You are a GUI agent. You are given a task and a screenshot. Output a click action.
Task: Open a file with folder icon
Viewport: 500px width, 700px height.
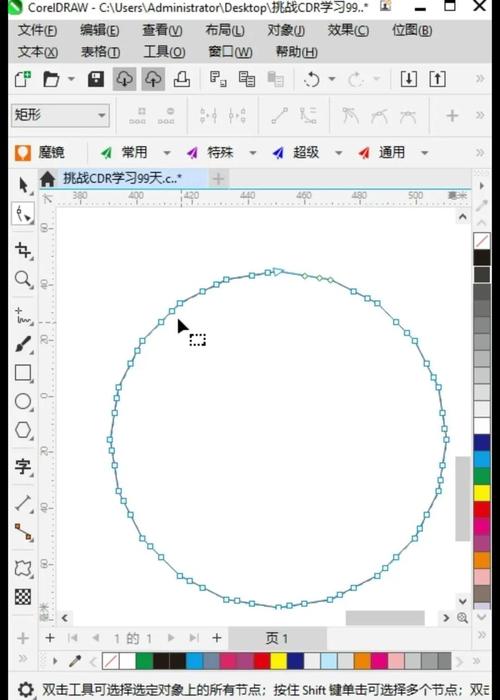tap(51, 79)
